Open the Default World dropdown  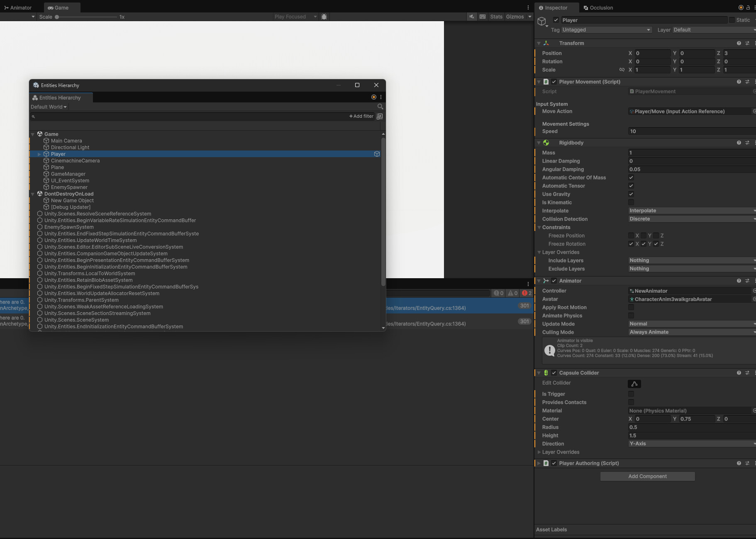[49, 107]
